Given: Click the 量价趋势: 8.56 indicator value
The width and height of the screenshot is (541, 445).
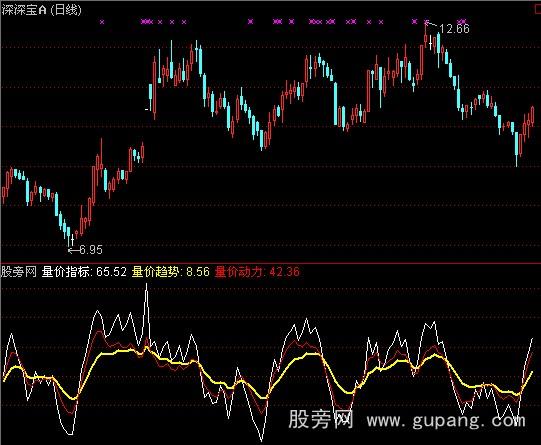Looking at the screenshot, I should (x=170, y=272).
